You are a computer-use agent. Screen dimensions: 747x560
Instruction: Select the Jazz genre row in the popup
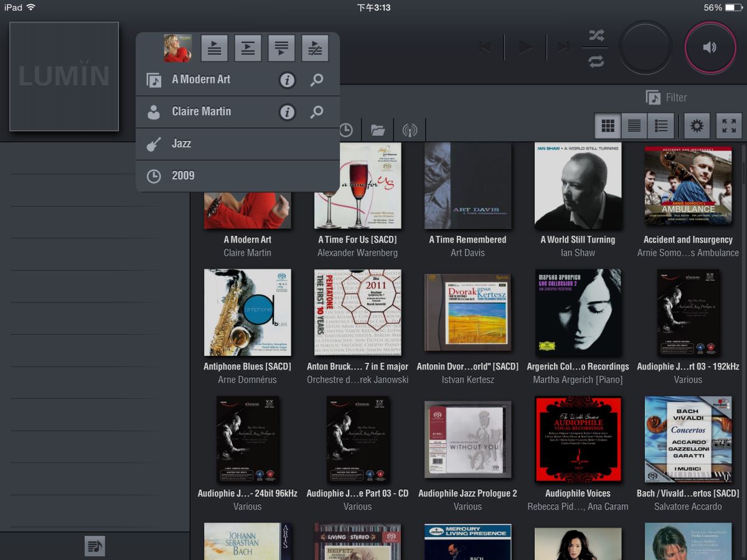pyautogui.click(x=238, y=144)
